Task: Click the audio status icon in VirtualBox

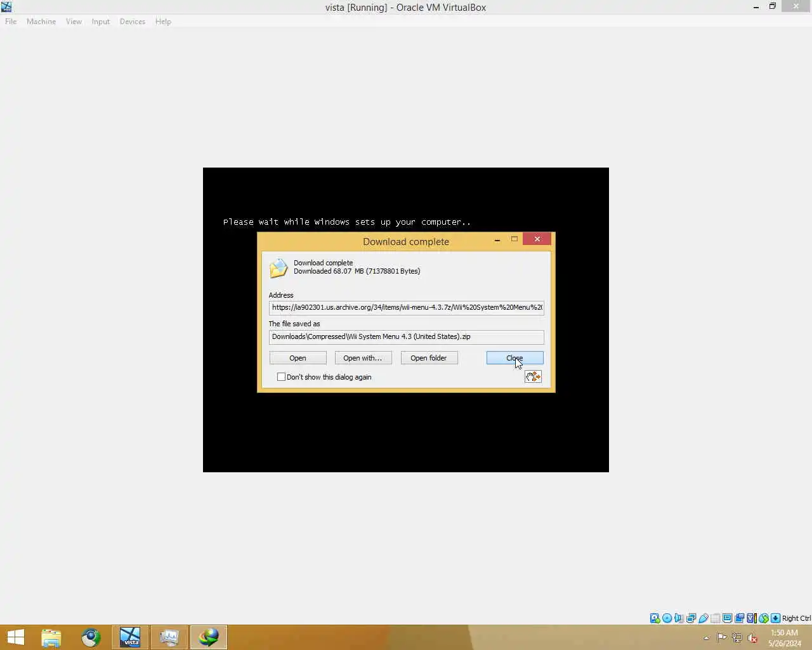Action: (x=679, y=618)
